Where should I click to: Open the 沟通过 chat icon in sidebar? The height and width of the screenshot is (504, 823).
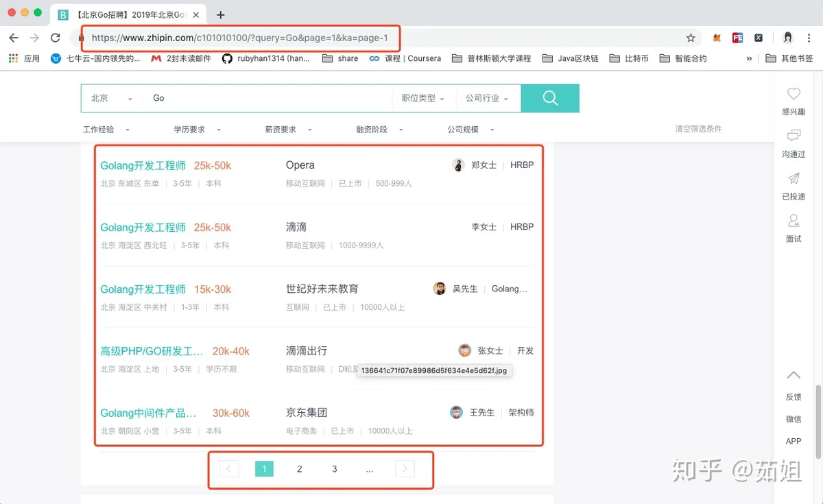794,136
